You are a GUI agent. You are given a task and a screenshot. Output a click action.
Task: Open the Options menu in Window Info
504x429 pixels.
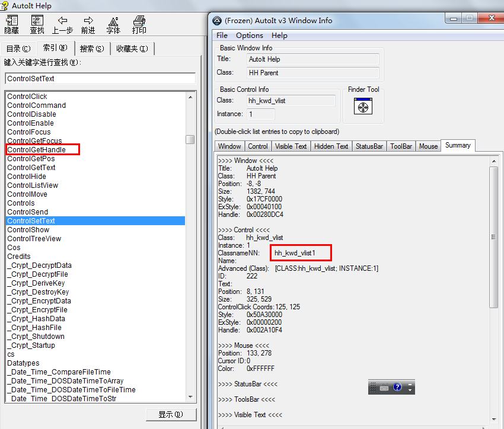coord(250,36)
